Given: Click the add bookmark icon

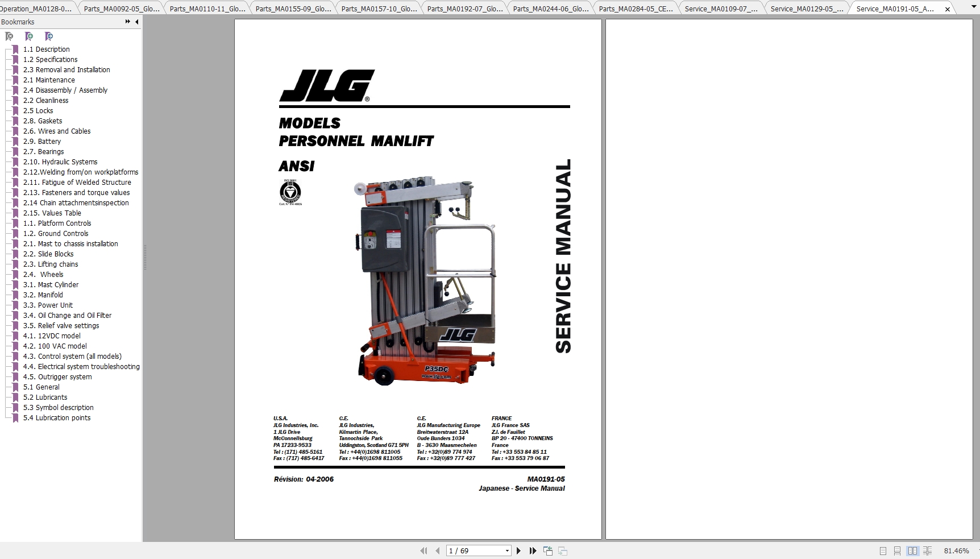Looking at the screenshot, I should click(29, 36).
